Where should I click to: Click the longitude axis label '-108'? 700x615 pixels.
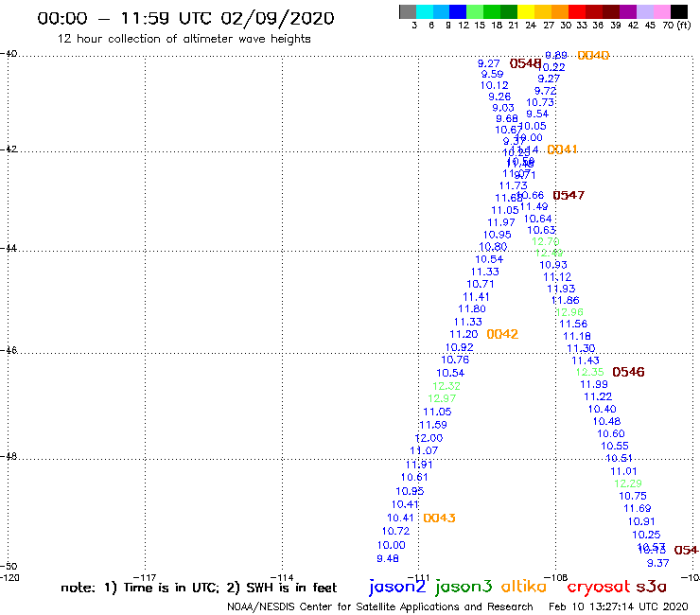tap(556, 578)
